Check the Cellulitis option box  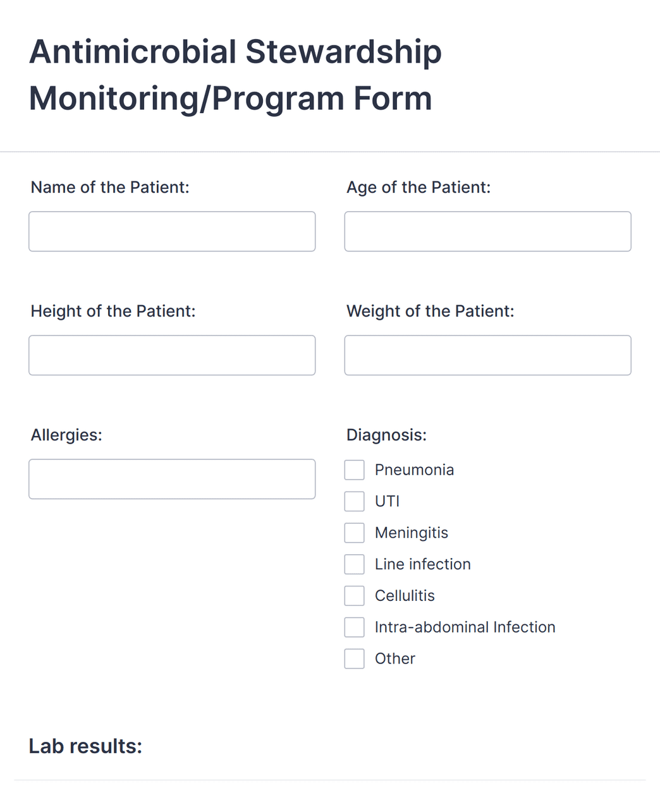click(x=355, y=596)
